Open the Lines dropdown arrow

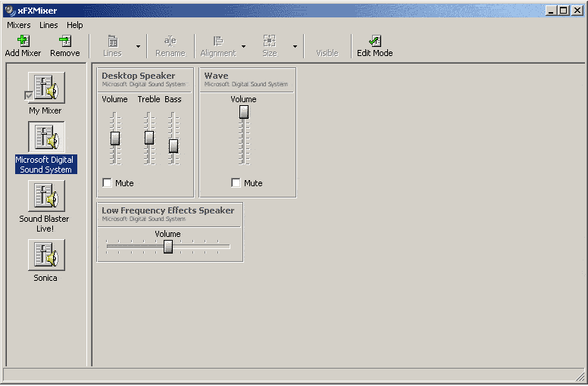[138, 46]
